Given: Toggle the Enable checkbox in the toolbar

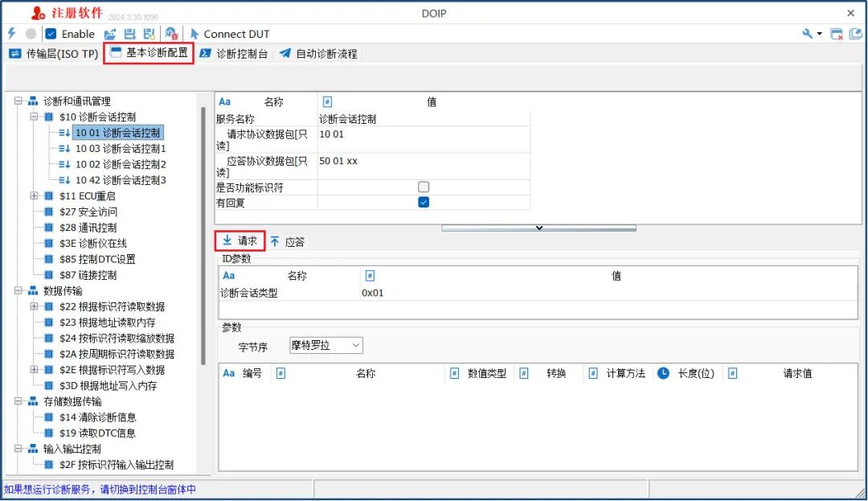Looking at the screenshot, I should [x=49, y=33].
